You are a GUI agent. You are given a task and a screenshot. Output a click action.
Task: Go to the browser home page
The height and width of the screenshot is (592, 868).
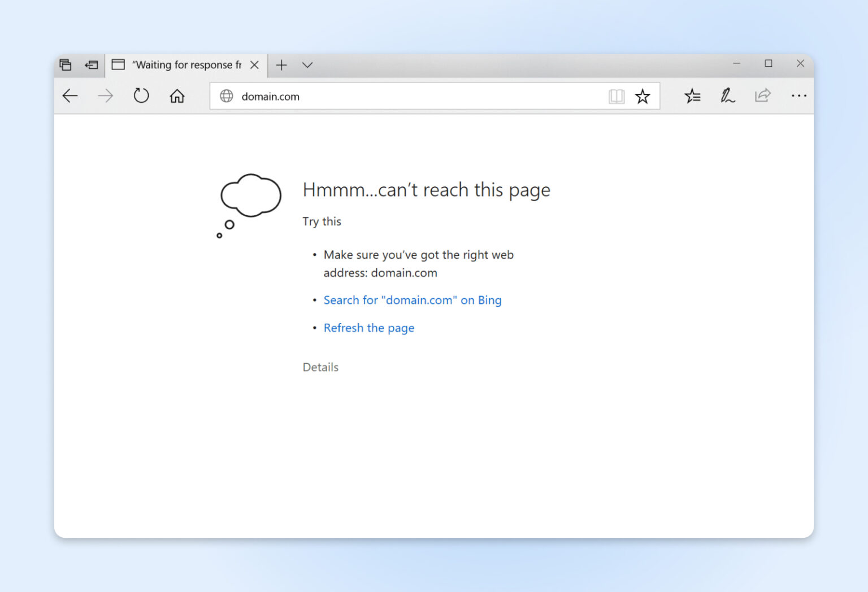pos(176,95)
